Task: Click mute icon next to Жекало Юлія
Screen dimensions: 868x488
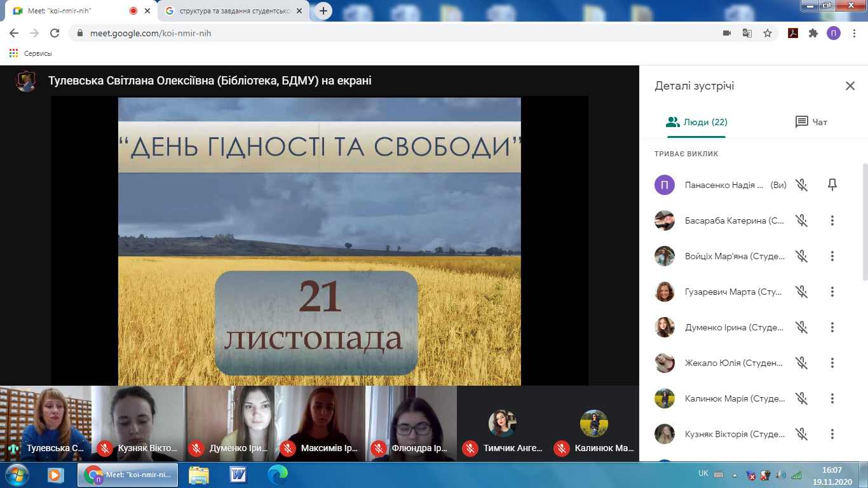Action: [802, 363]
